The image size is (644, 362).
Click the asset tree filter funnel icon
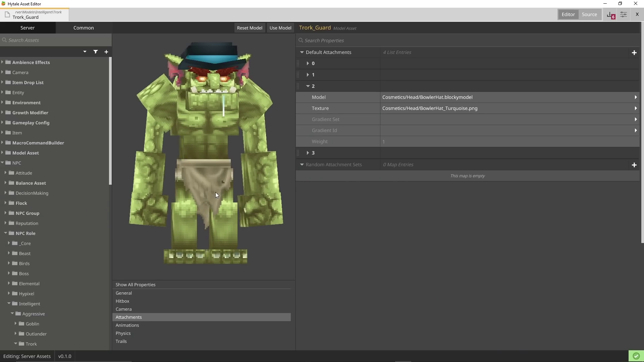[96, 52]
